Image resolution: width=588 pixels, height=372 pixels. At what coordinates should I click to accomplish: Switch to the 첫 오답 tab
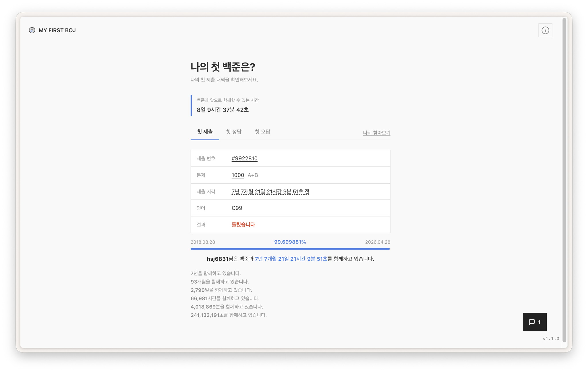pos(262,132)
